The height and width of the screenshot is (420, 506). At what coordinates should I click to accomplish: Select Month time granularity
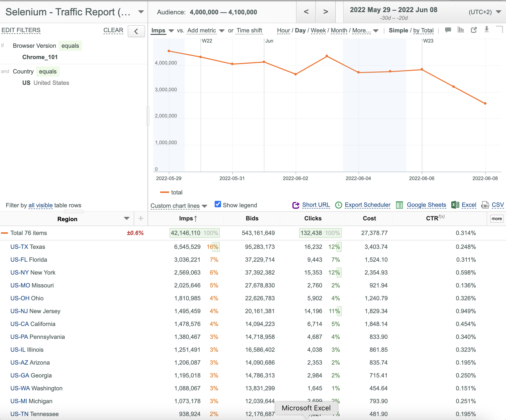339,30
